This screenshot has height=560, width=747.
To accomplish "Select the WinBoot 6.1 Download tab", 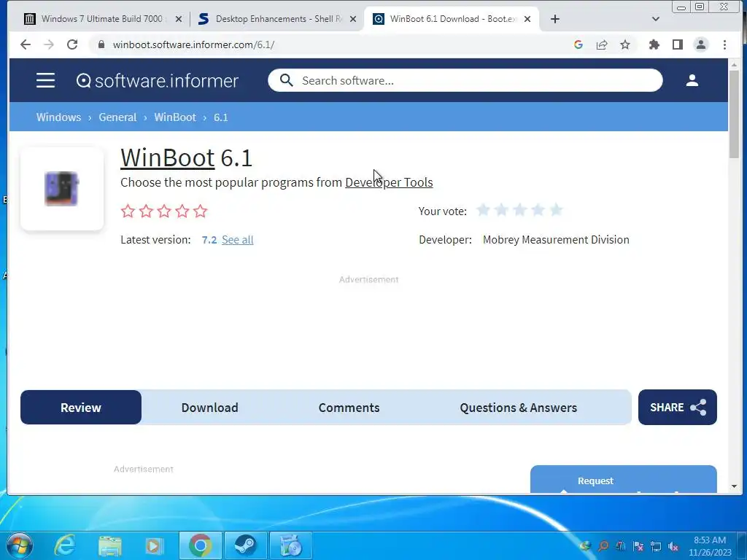I will point(452,19).
